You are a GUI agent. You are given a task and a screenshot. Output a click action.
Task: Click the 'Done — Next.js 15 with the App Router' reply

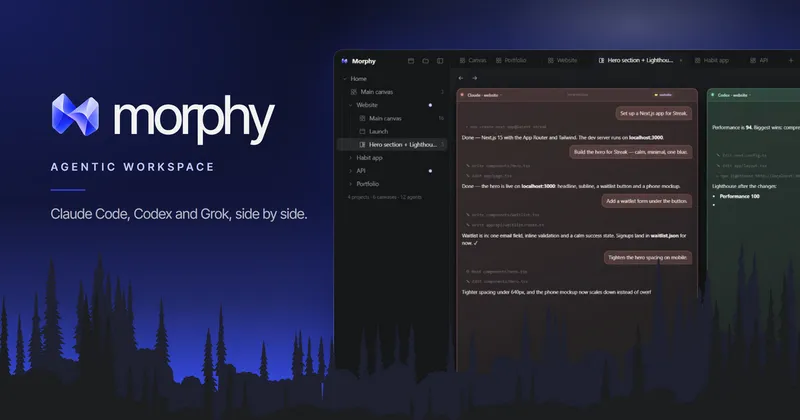(563, 138)
